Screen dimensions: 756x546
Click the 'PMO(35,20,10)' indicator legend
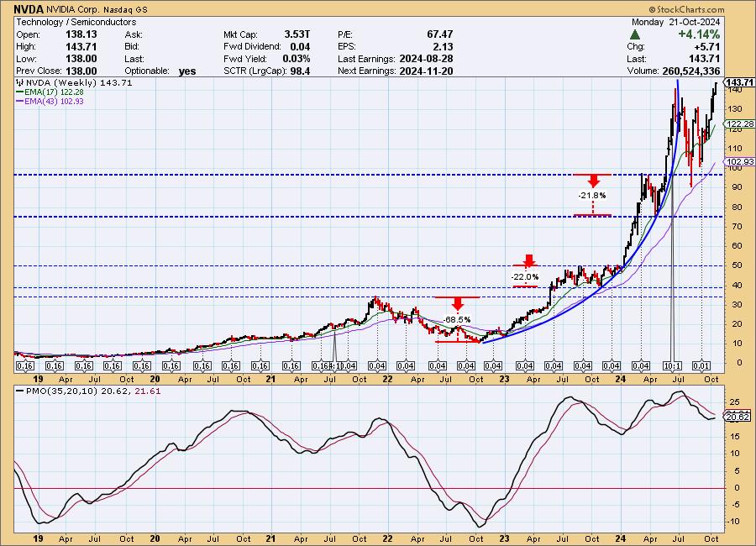tap(61, 391)
